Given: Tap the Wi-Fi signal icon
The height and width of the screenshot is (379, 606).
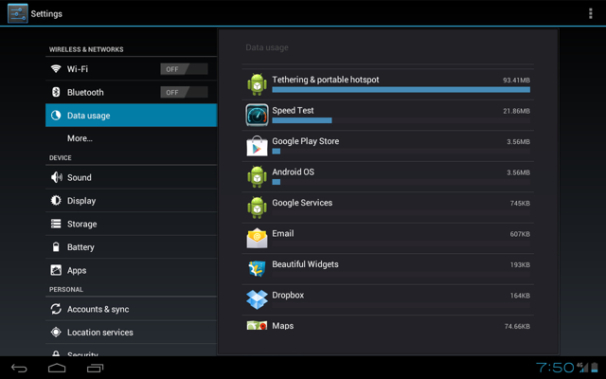Looking at the screenshot, I should point(56,69).
